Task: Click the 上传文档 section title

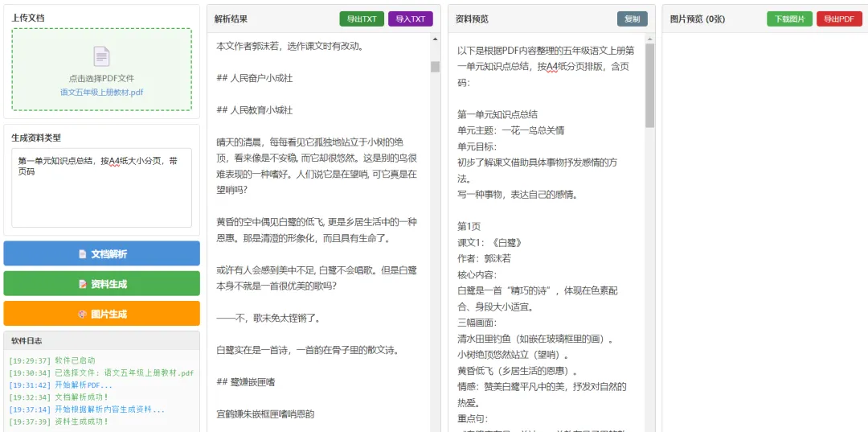Action: 28,18
